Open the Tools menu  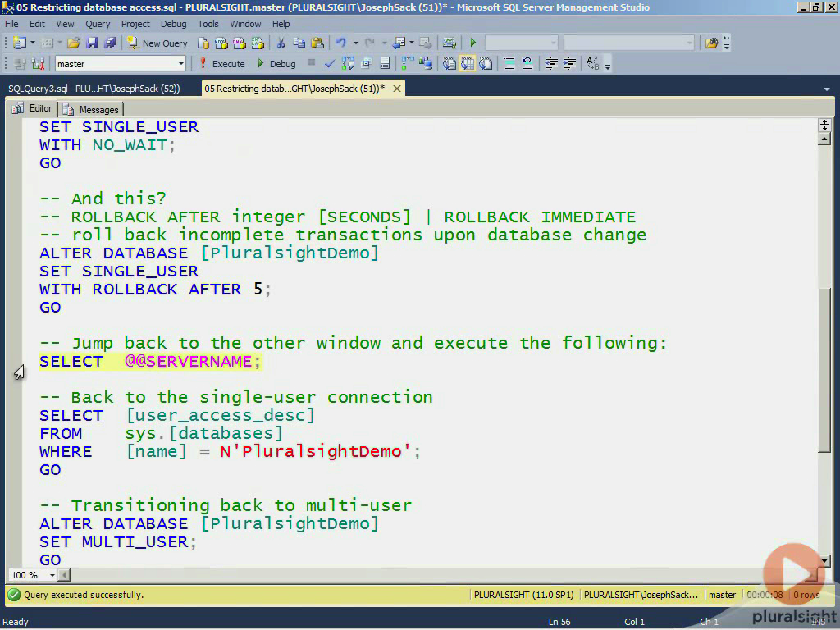tap(208, 24)
